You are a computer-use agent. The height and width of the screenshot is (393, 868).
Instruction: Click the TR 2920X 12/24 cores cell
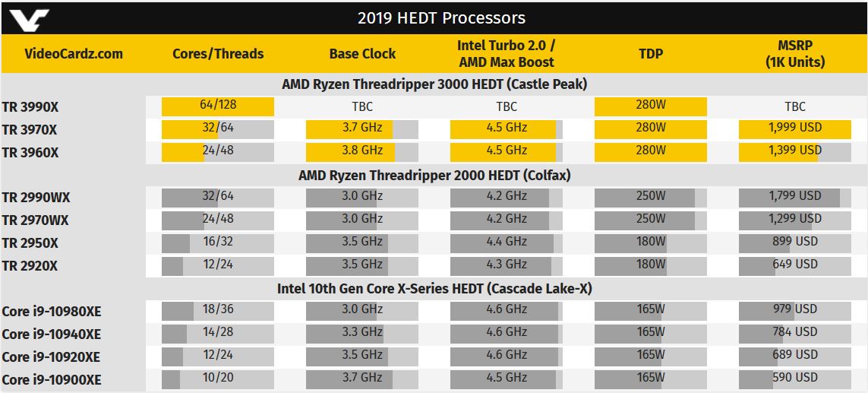coord(218,265)
